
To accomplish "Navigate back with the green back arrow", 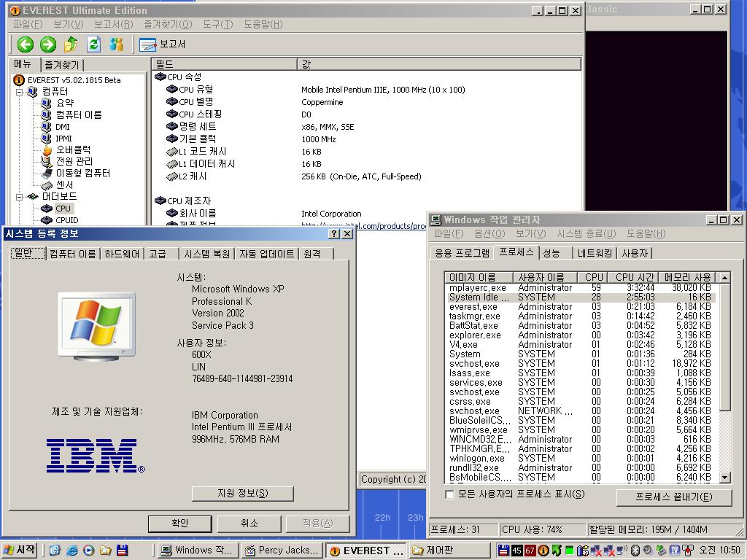I will tap(25, 44).
